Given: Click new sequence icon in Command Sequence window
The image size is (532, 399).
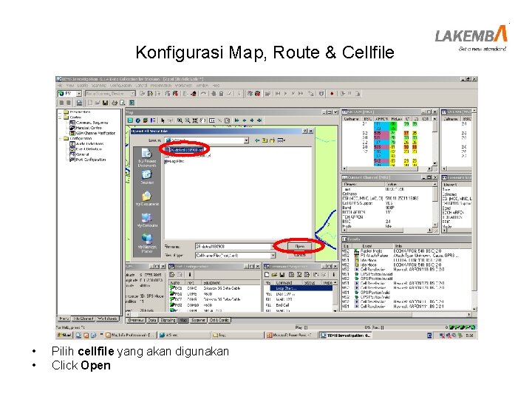Looking at the screenshot, I should click(x=267, y=274).
